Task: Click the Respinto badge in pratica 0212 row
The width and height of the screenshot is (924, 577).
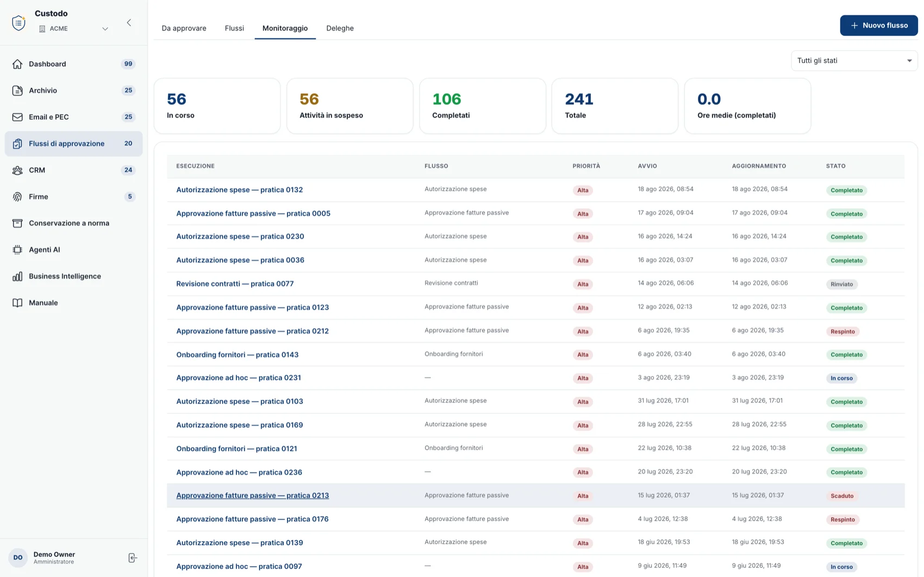Action: (x=842, y=331)
